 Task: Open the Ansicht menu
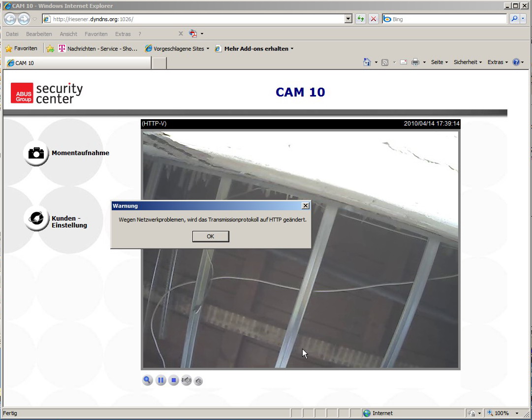click(68, 34)
